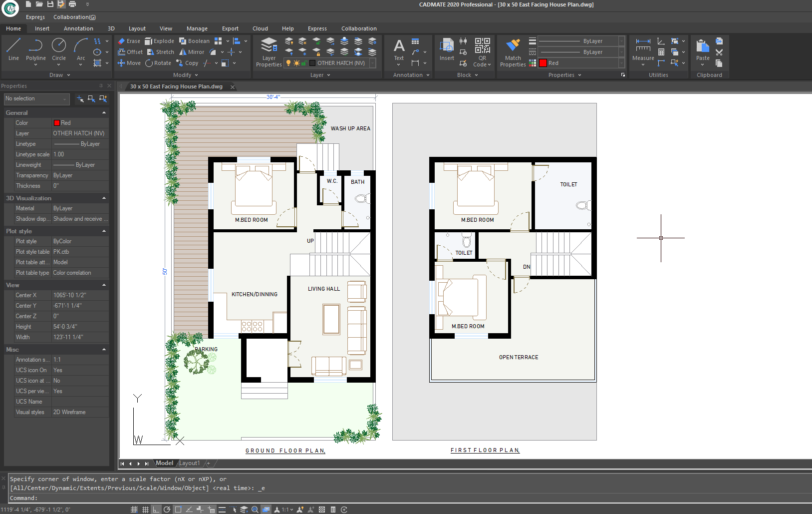Toggle layer on/off lightbulb in layer dropdown
The image size is (812, 514).
(x=288, y=63)
